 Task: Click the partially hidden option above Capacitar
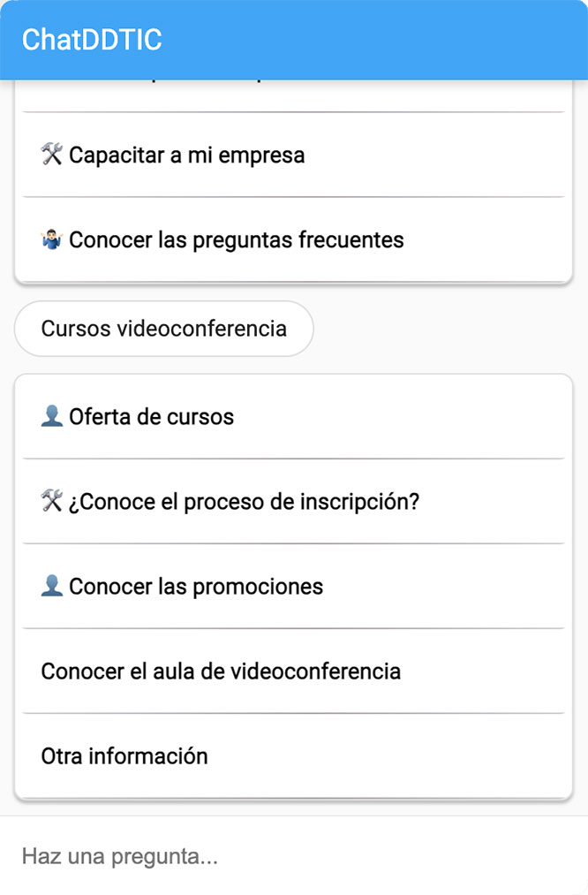coord(293,95)
